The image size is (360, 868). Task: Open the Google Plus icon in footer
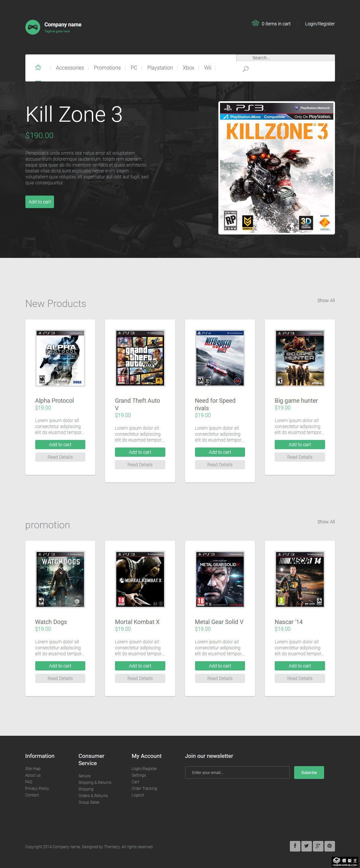pyautogui.click(x=318, y=846)
